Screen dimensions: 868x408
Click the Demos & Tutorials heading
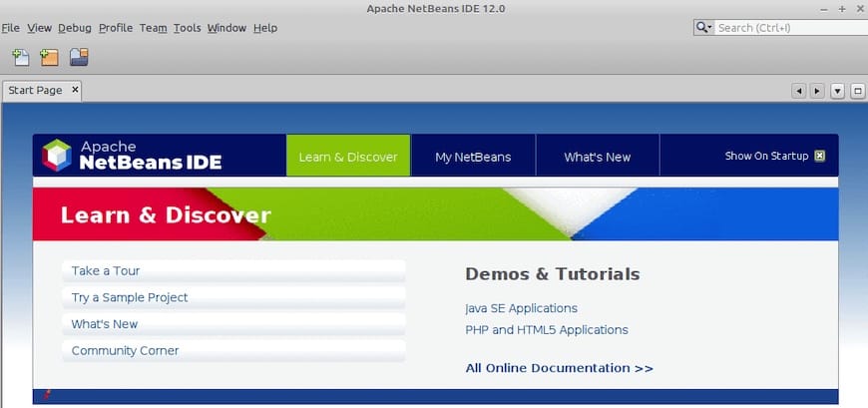click(x=553, y=274)
